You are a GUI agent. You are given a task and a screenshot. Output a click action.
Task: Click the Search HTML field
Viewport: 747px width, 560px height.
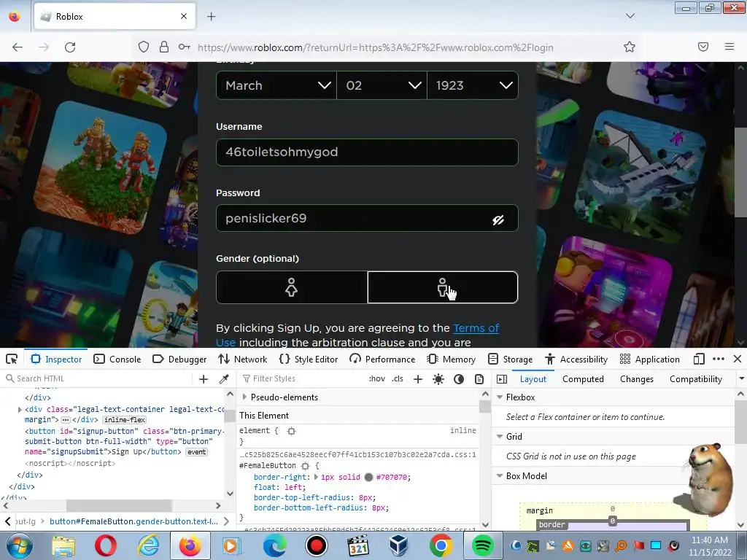(98, 378)
